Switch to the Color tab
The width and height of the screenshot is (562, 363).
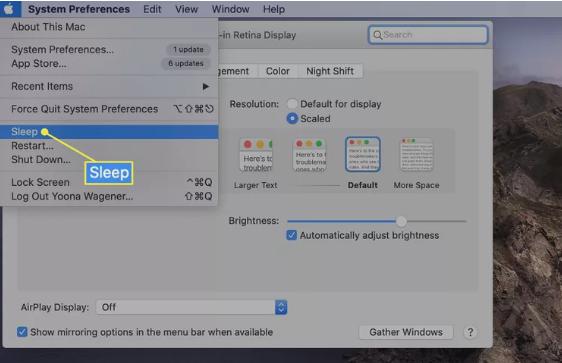277,71
